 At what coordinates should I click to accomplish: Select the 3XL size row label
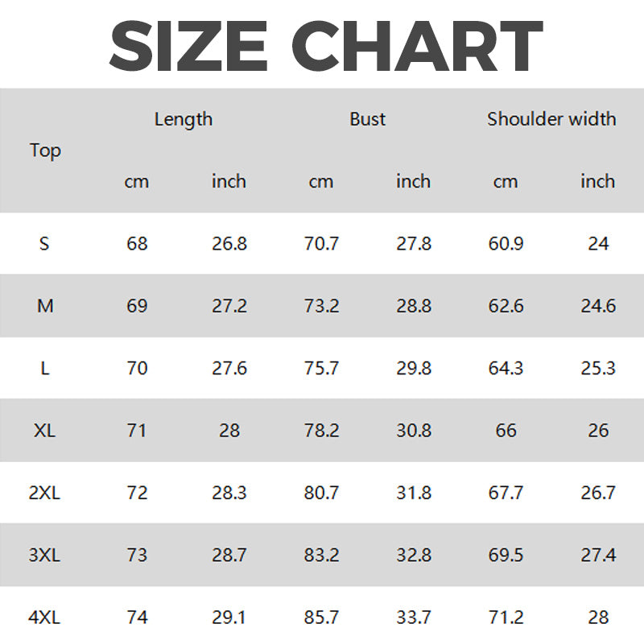[x=44, y=555]
